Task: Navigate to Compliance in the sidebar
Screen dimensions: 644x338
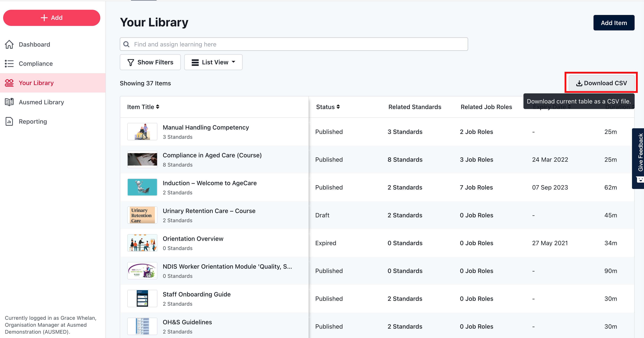Action: point(36,64)
